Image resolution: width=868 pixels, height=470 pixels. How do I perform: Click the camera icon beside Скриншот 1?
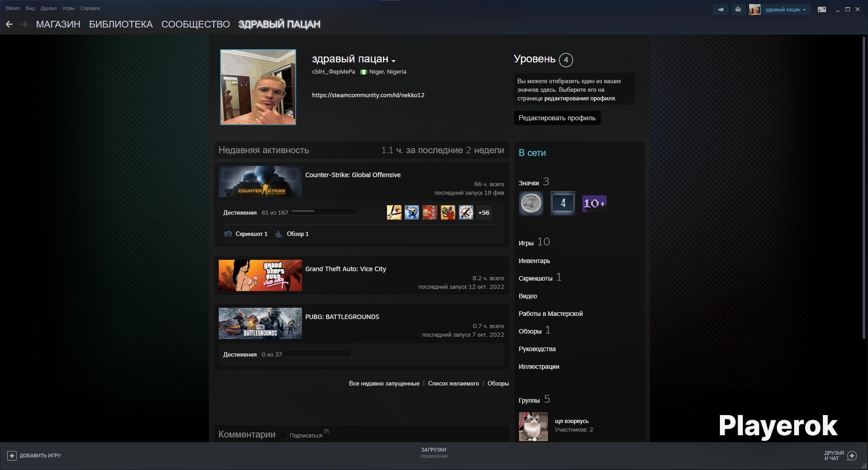tap(228, 234)
